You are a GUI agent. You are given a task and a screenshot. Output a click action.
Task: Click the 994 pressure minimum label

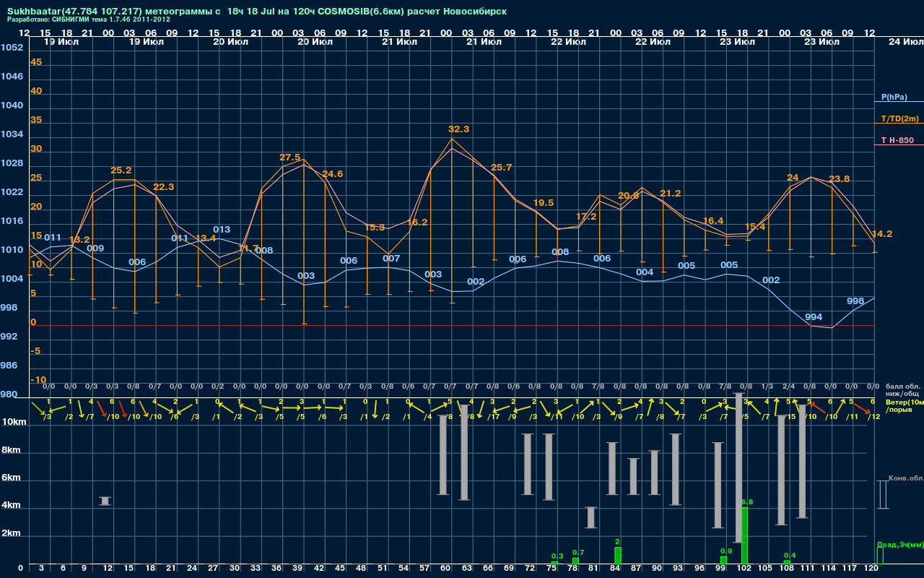(x=814, y=317)
